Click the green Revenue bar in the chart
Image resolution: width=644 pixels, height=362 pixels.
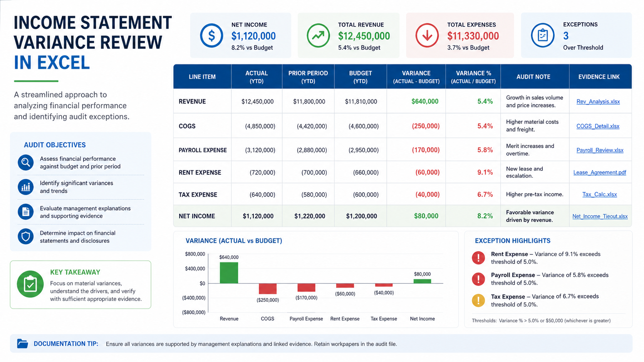point(229,273)
